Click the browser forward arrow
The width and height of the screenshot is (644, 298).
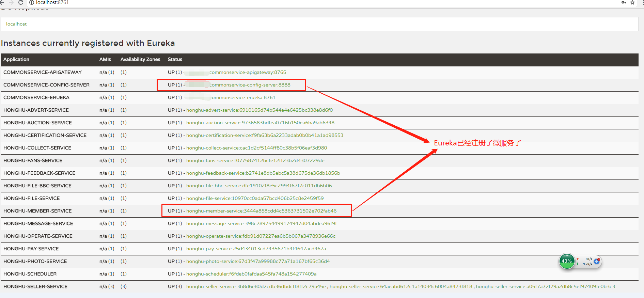click(11, 2)
